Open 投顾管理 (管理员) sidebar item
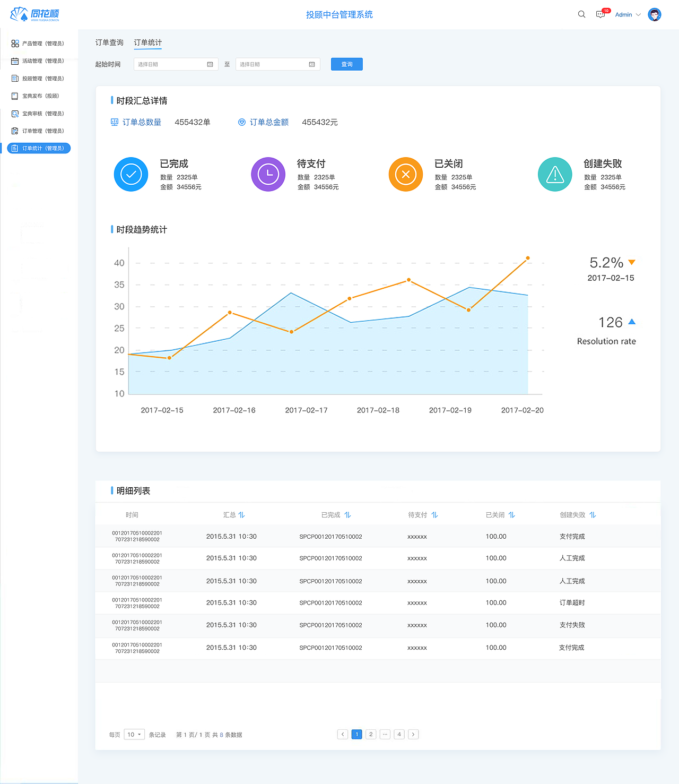 tap(38, 79)
